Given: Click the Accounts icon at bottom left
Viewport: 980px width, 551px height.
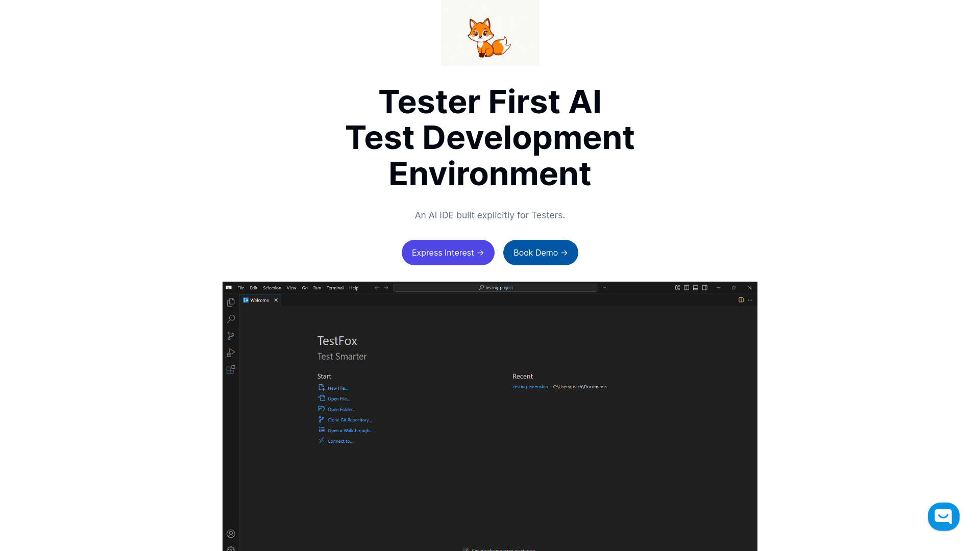Looking at the screenshot, I should (231, 534).
